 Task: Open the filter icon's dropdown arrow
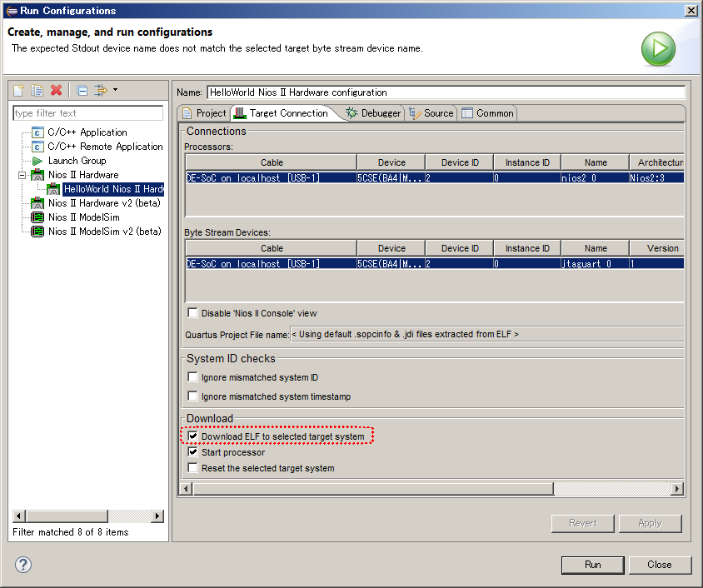coord(115,90)
